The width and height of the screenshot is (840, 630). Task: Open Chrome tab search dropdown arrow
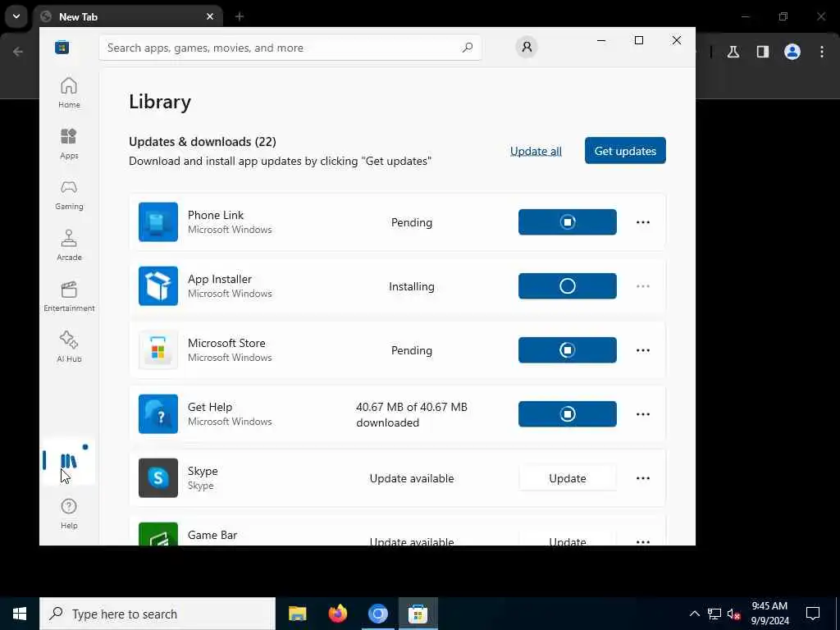(x=16, y=16)
